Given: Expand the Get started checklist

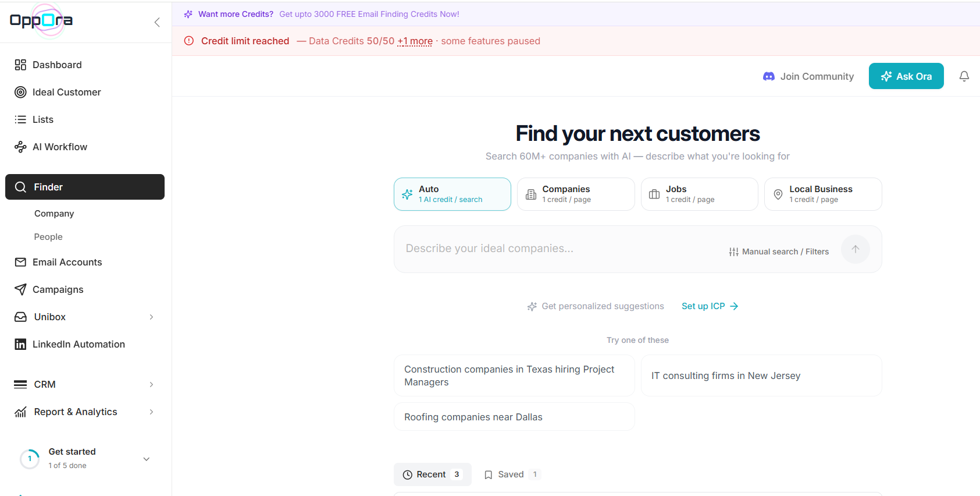Looking at the screenshot, I should (x=147, y=459).
